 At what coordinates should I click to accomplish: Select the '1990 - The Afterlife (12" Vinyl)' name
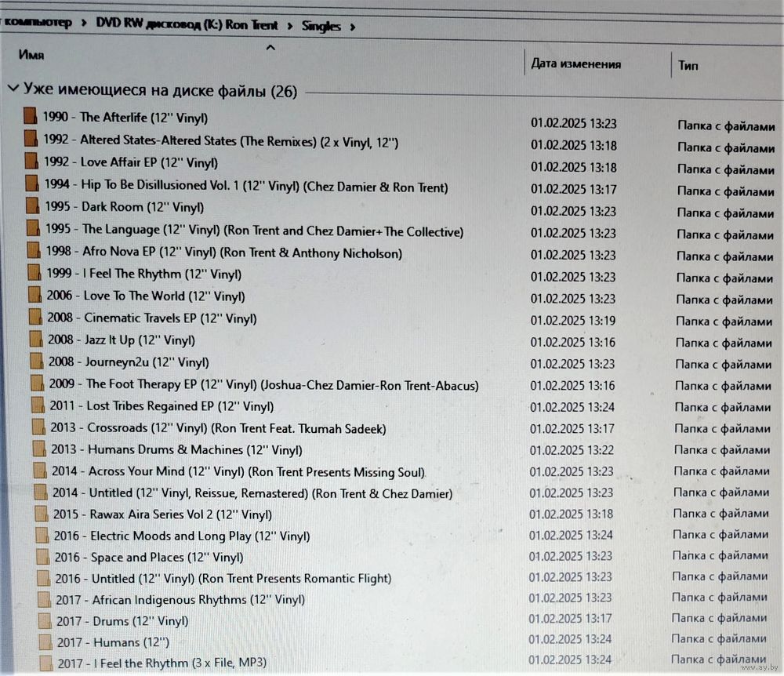point(125,118)
